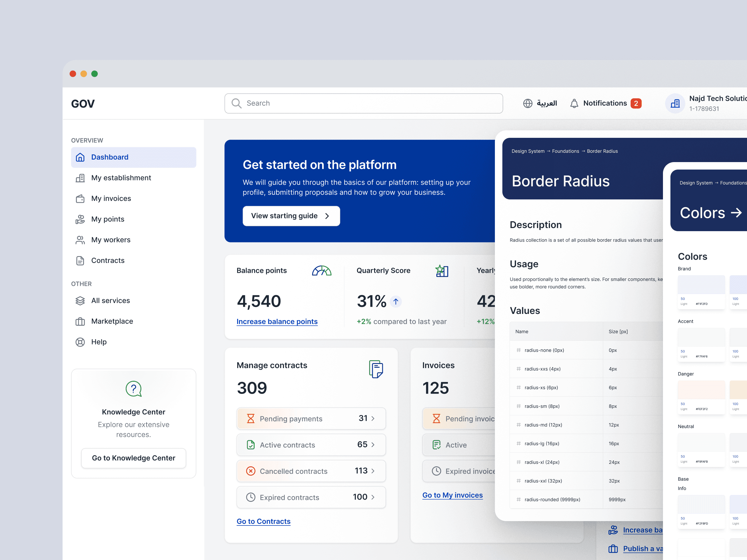Image resolution: width=747 pixels, height=560 pixels.
Task: Focus the Search input field
Action: (371, 103)
